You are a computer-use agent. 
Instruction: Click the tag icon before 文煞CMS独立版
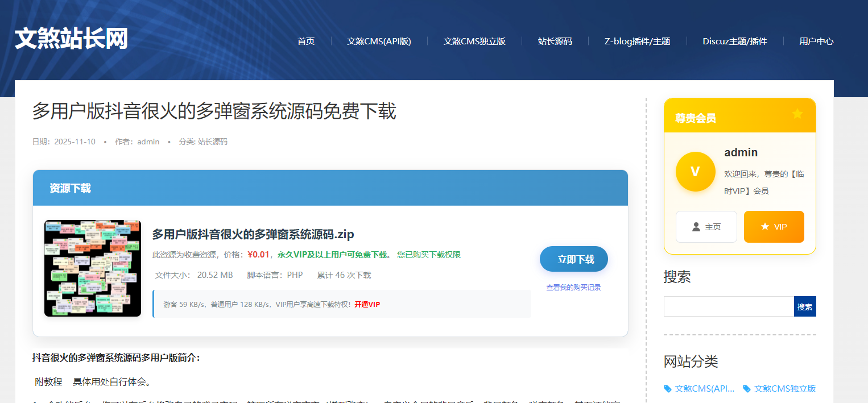coord(747,389)
